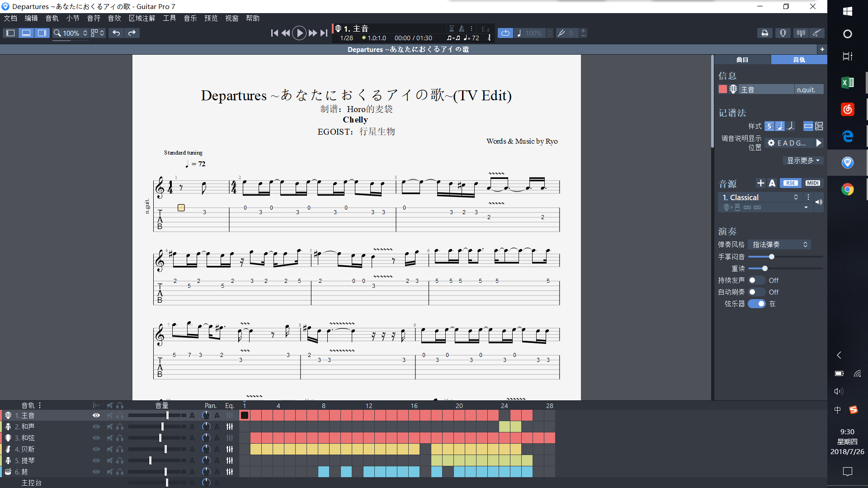Turn off the 弦乐器 switch
Screen dimensions: 868x488
pyautogui.click(x=756, y=304)
